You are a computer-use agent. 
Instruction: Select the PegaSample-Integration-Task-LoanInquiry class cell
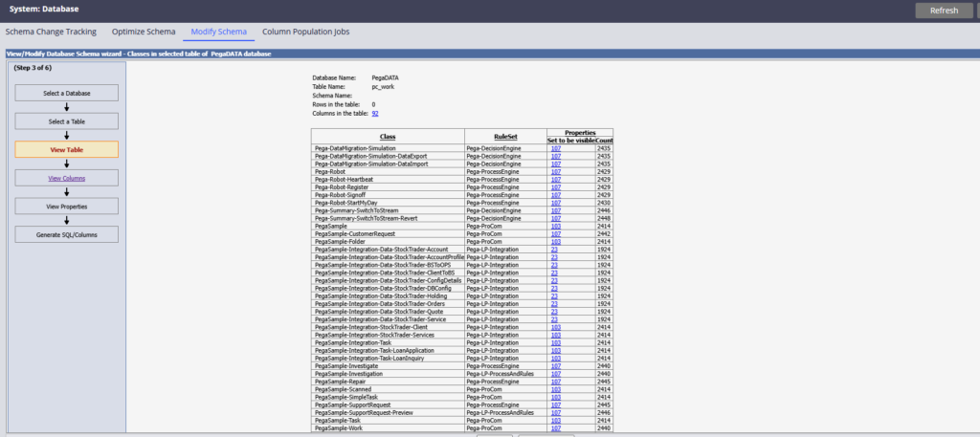pos(388,359)
